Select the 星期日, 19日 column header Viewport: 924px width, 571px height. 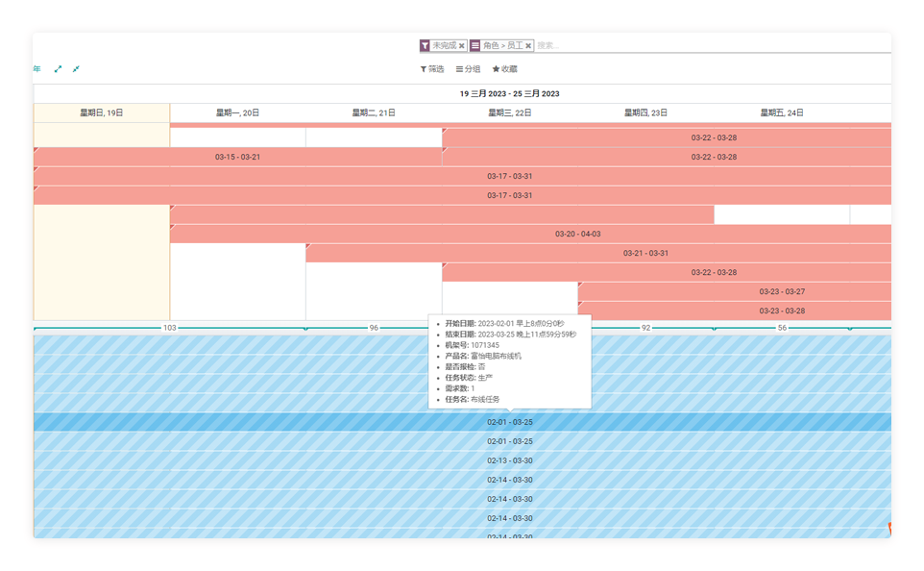101,112
